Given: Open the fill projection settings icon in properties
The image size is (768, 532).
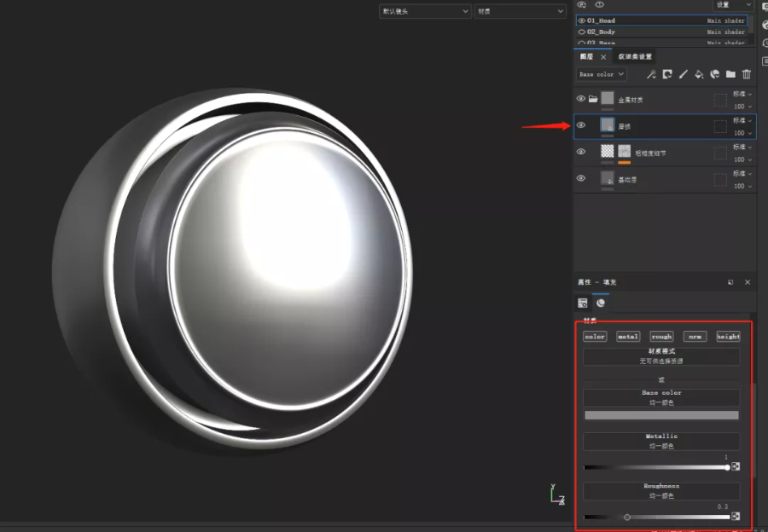Looking at the screenshot, I should click(582, 303).
